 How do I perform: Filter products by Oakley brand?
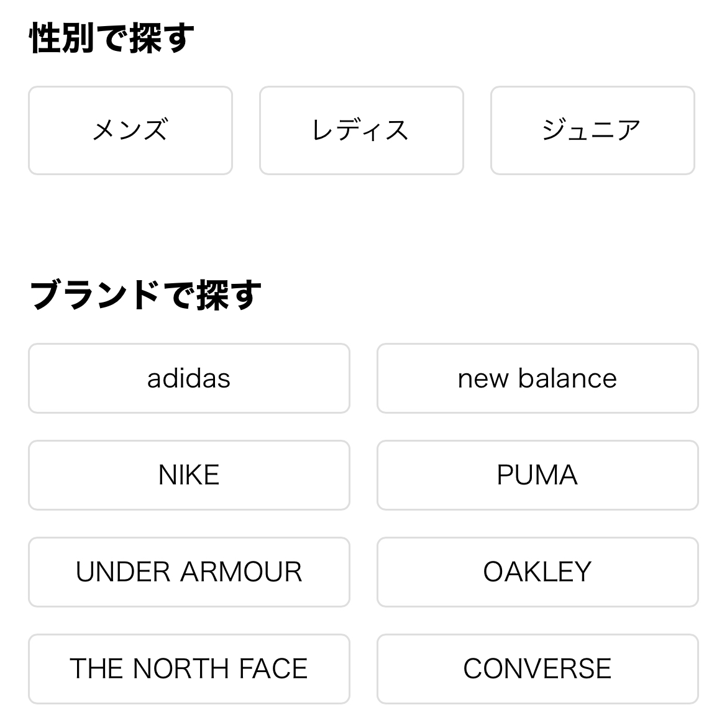(x=537, y=572)
